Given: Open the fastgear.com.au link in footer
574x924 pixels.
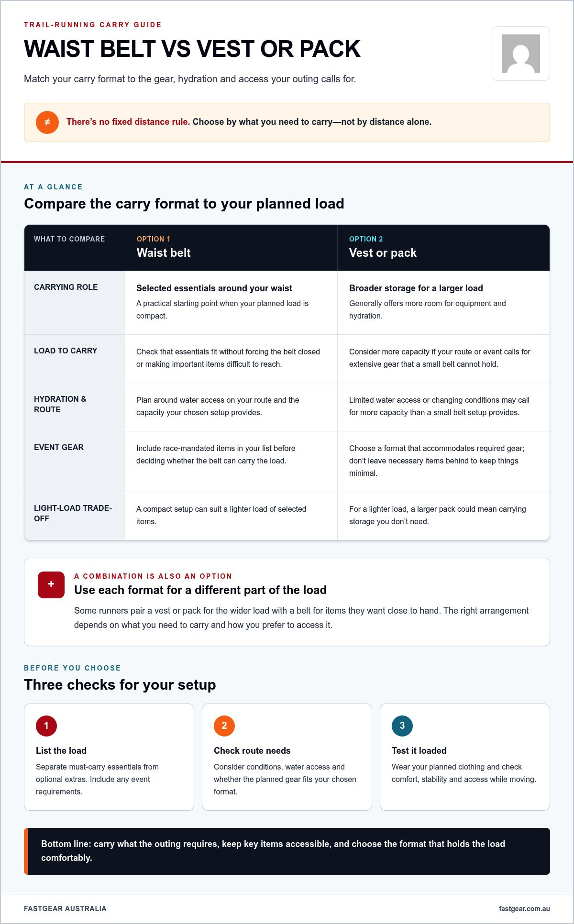Looking at the screenshot, I should (x=524, y=909).
